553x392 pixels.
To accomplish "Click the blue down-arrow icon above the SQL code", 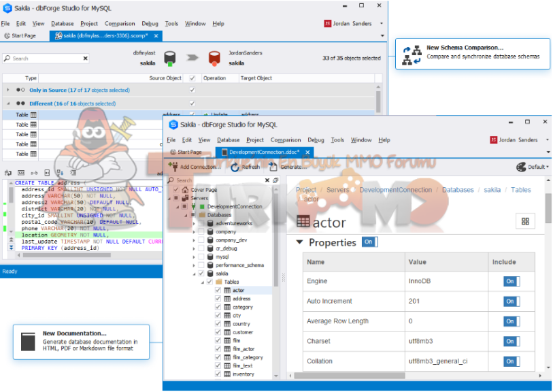I will click(60, 173).
